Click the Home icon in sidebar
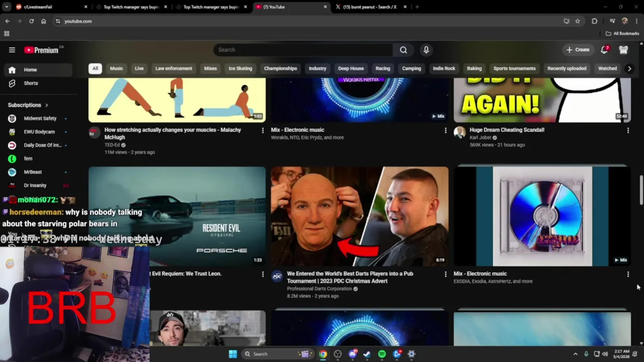The width and height of the screenshot is (644, 362). pos(12,70)
